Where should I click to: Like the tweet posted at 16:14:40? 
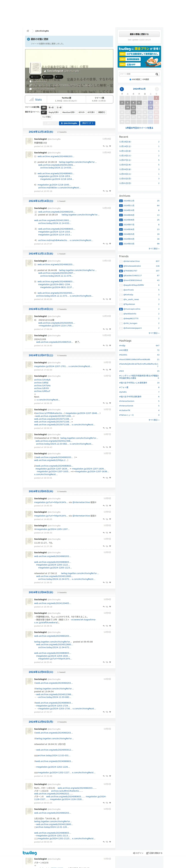(x=110, y=345)
